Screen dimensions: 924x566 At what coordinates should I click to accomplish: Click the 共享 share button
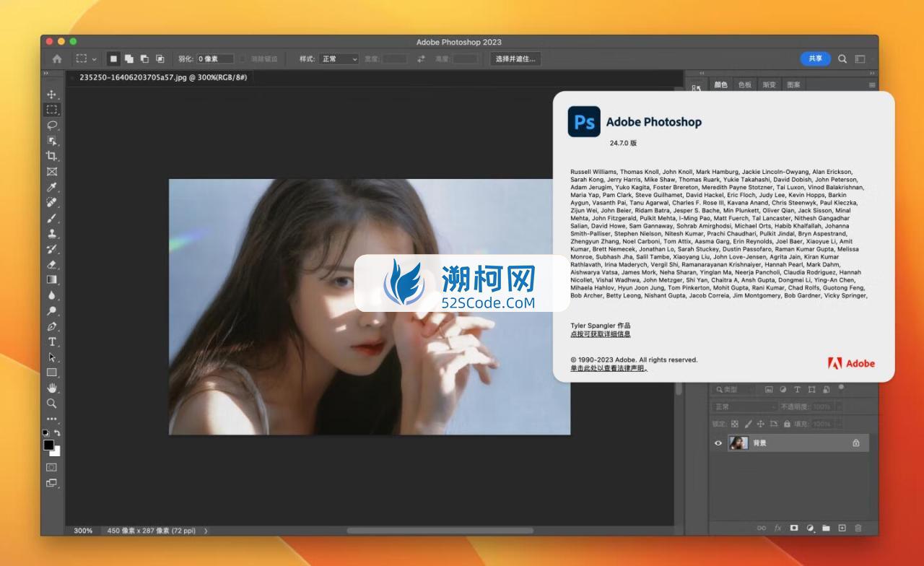coord(815,58)
